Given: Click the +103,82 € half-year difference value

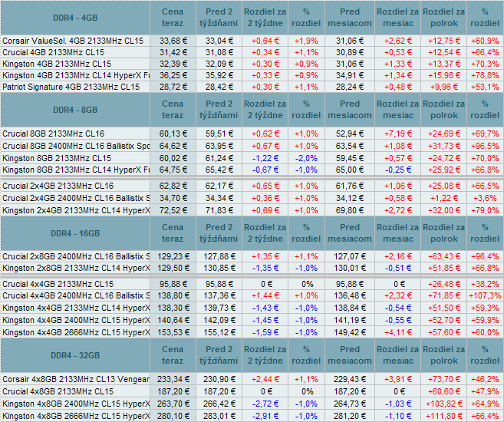Looking at the screenshot, I should pos(443,404).
